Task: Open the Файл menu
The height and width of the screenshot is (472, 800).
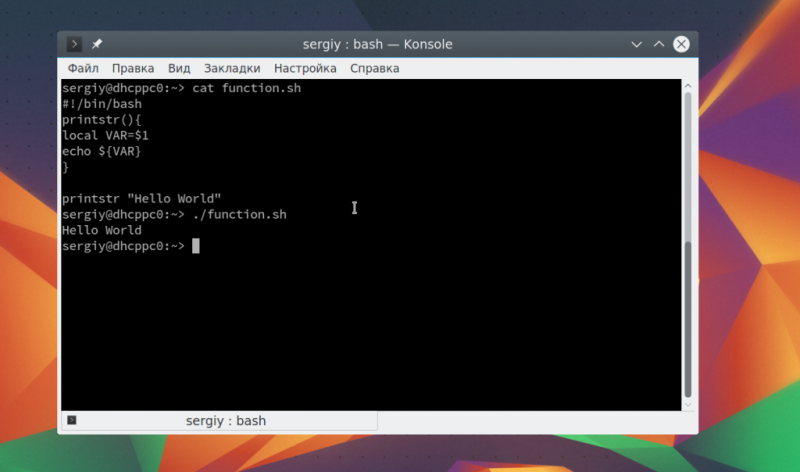Action: [83, 68]
